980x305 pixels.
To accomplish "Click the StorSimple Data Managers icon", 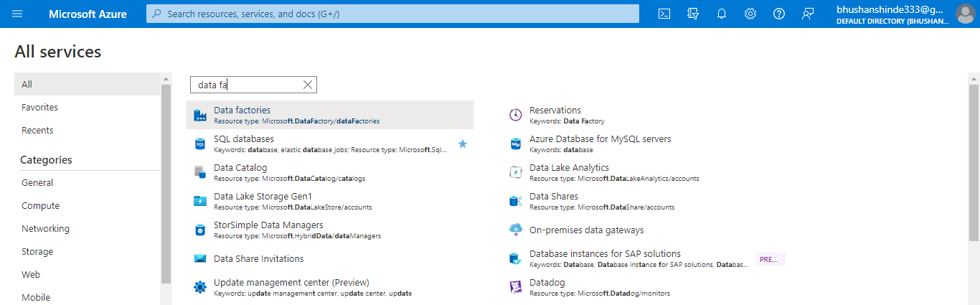I will 200,230.
